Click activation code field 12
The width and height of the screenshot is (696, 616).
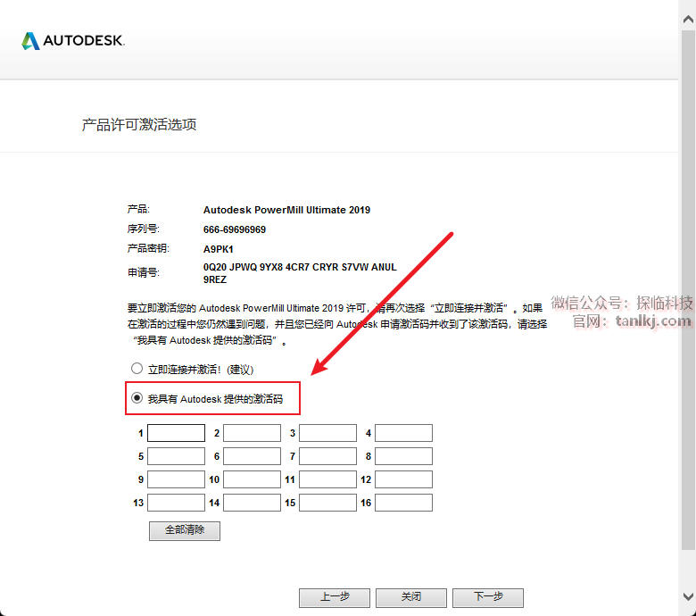[x=404, y=479]
